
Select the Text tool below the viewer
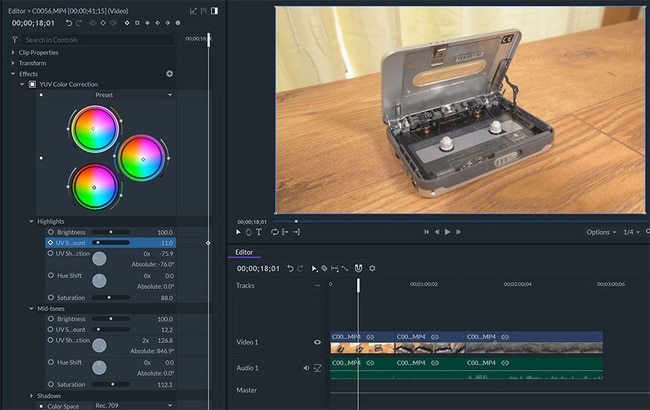[x=261, y=232]
